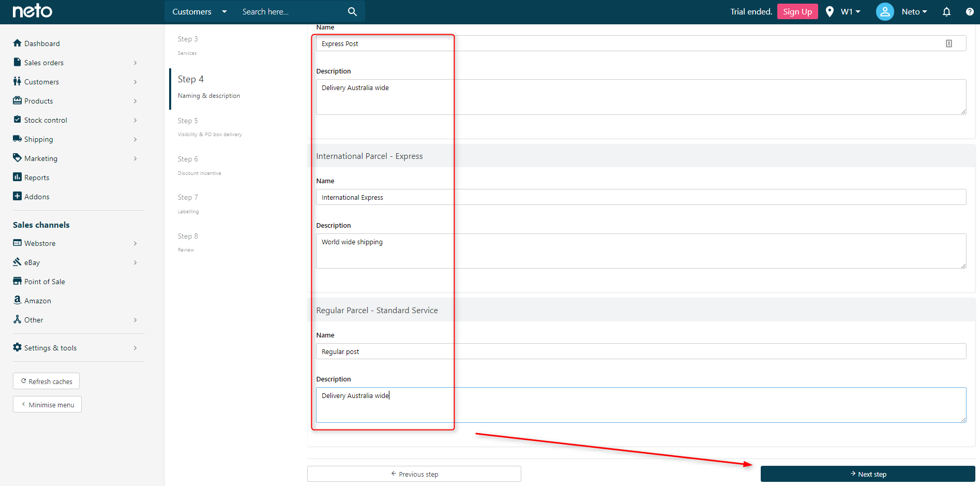The height and width of the screenshot is (486, 980).
Task: Expand the Webstore submenu chevron
Action: (x=135, y=243)
